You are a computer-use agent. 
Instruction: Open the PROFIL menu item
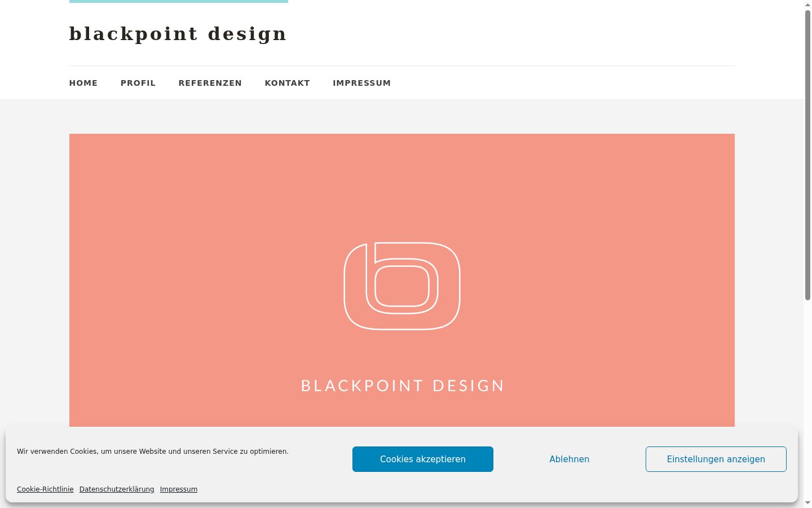pos(138,83)
